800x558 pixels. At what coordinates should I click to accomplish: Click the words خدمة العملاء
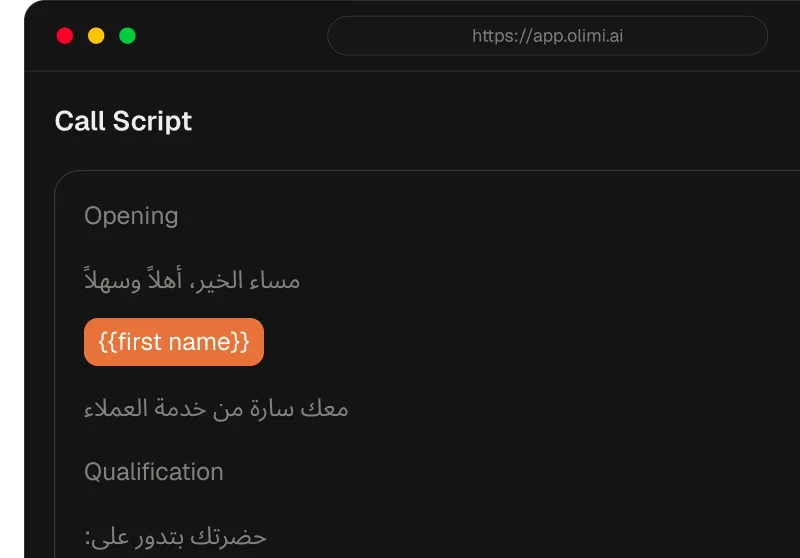click(145, 409)
